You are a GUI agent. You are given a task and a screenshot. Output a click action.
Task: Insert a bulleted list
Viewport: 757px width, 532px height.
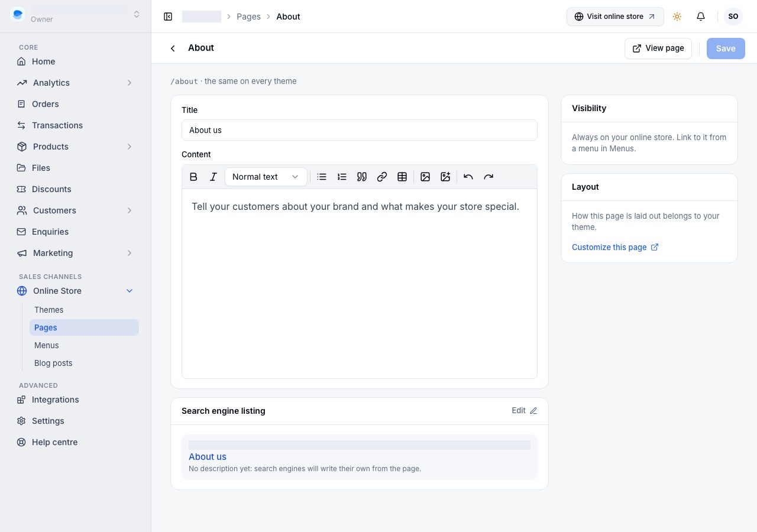click(322, 177)
